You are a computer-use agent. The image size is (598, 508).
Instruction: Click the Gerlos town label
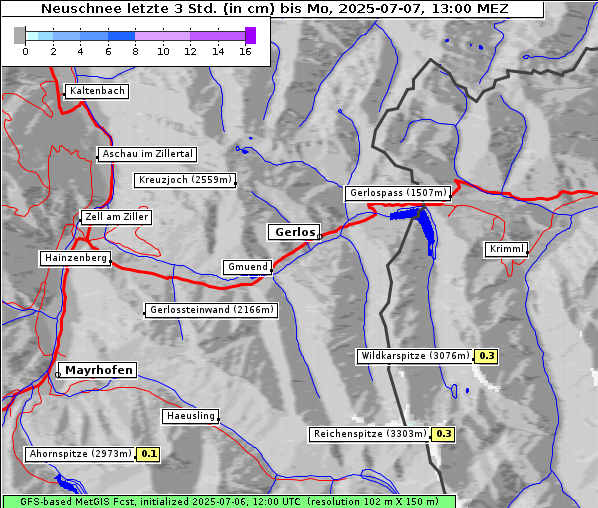(294, 232)
